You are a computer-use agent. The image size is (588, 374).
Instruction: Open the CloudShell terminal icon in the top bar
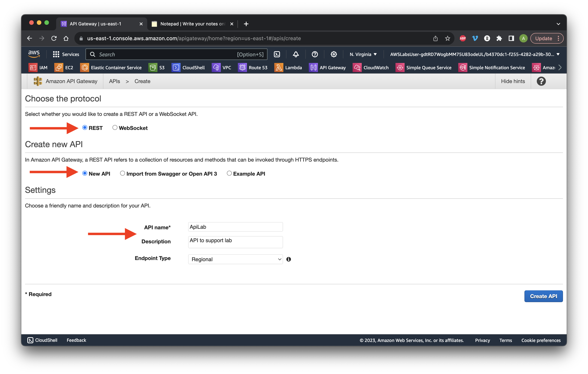tap(277, 54)
